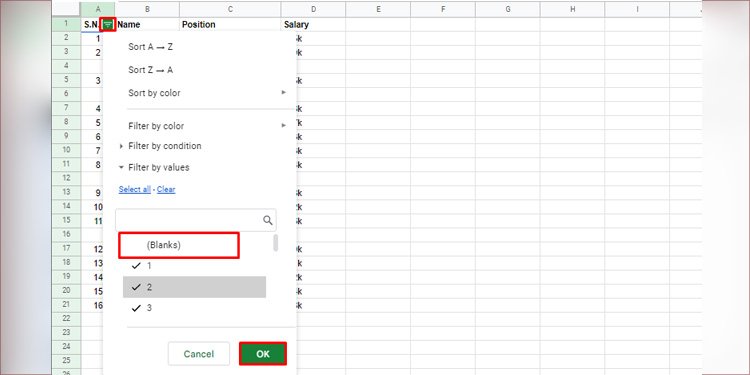Expand Filter by condition section
The image size is (750, 375).
[x=160, y=146]
